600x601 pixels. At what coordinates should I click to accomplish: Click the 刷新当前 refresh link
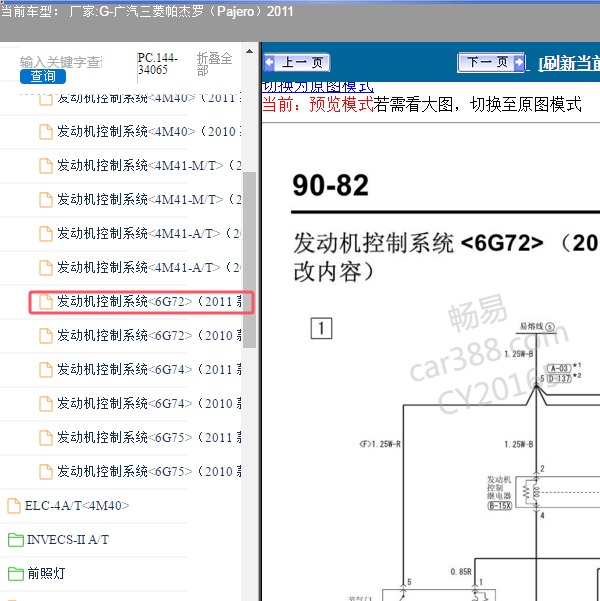pyautogui.click(x=569, y=63)
